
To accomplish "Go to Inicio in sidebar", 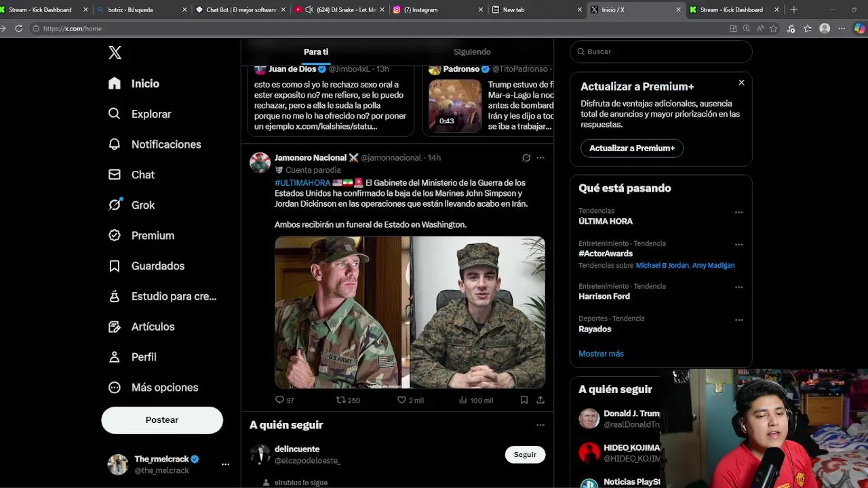I will tap(134, 83).
